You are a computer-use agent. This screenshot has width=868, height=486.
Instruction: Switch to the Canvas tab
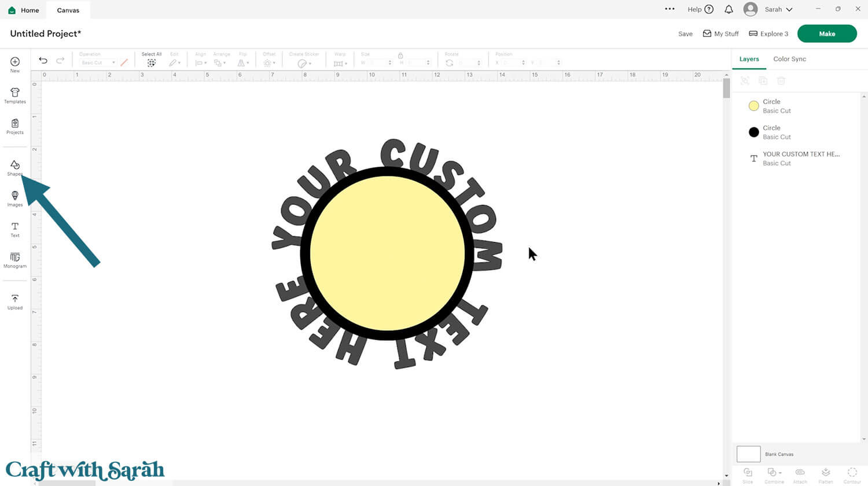(68, 10)
